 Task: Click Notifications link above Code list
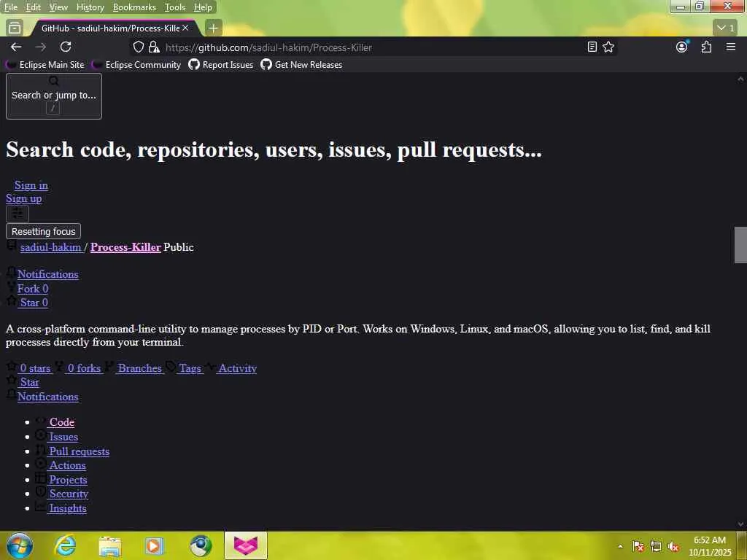(x=47, y=397)
